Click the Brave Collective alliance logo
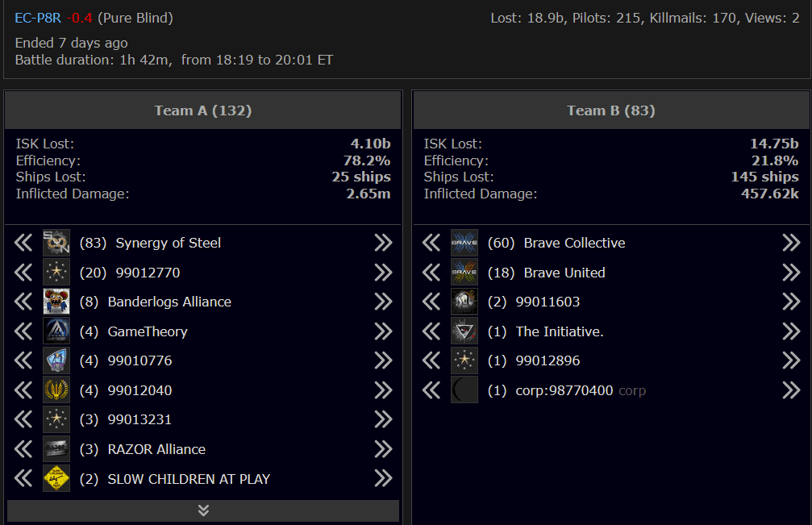Screen dimensions: 812x525 [464, 243]
